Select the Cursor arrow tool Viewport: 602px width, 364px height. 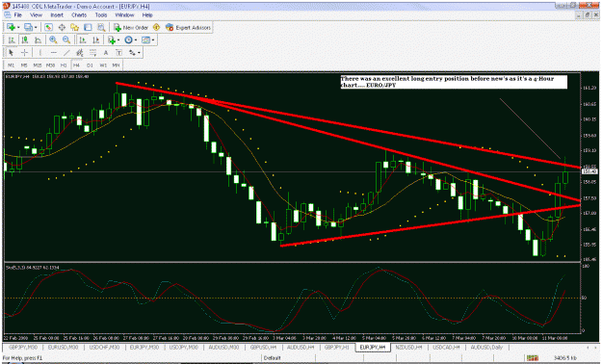click(12, 53)
